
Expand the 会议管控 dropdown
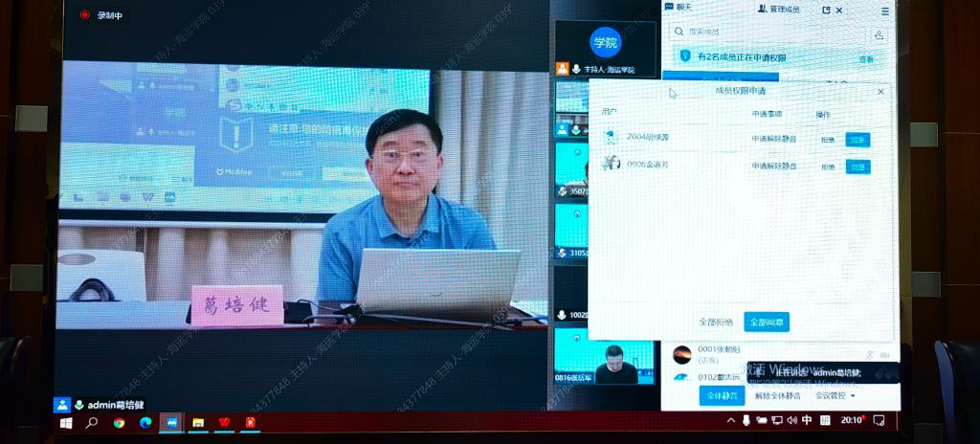835,395
